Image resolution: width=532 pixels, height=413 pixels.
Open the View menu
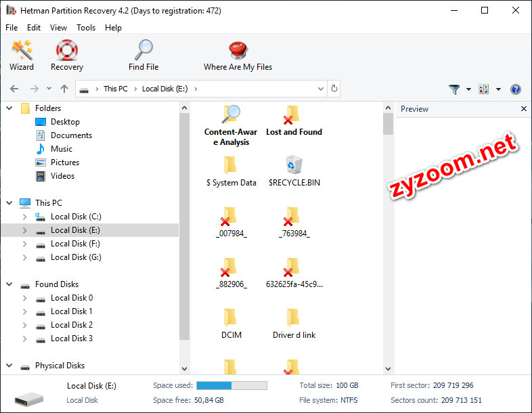[x=58, y=28]
